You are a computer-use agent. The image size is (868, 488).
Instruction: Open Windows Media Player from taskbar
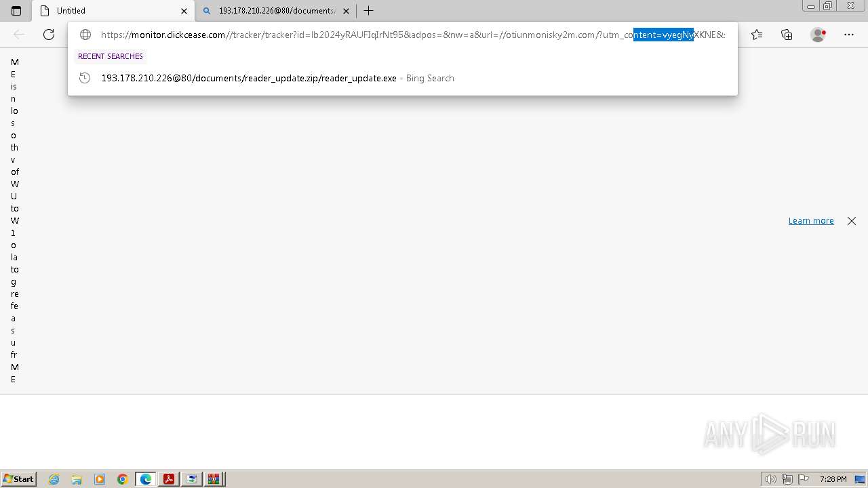click(100, 479)
